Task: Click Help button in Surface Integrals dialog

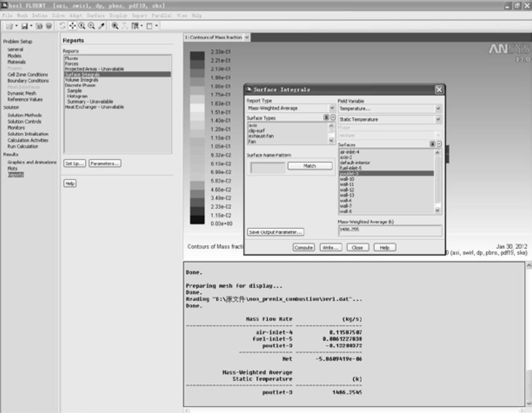Action: [385, 247]
